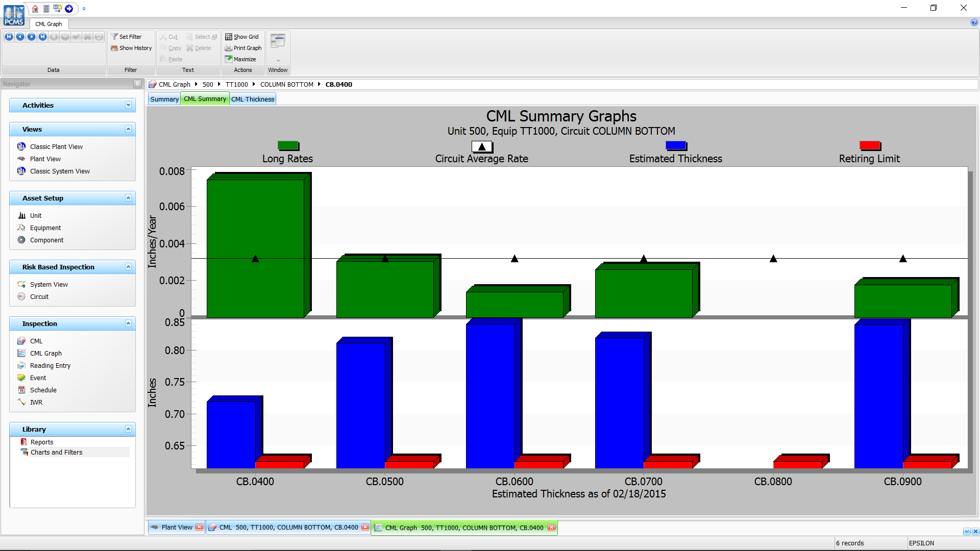Click TT1000 in the breadcrumb bar
The width and height of the screenshot is (980, 551).
[236, 84]
